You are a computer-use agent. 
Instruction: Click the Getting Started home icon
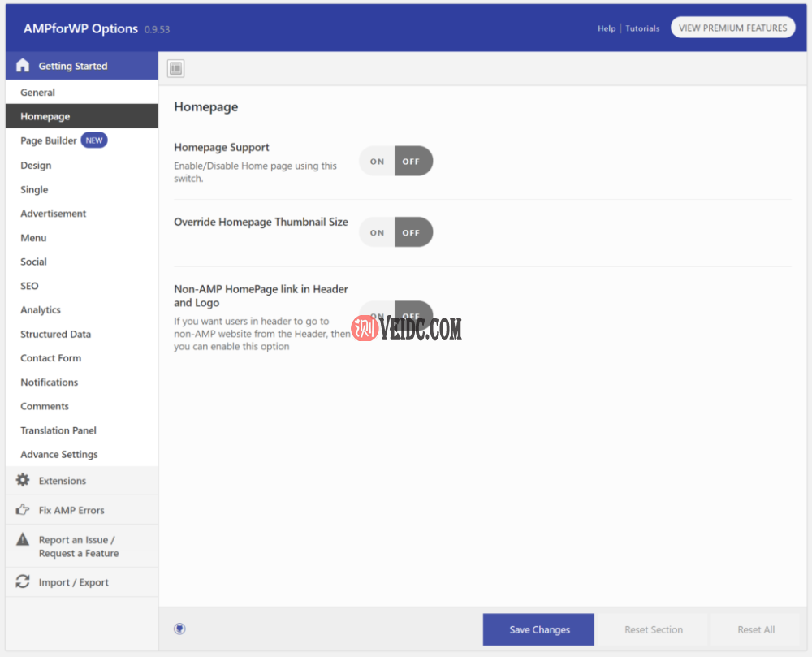pos(23,65)
